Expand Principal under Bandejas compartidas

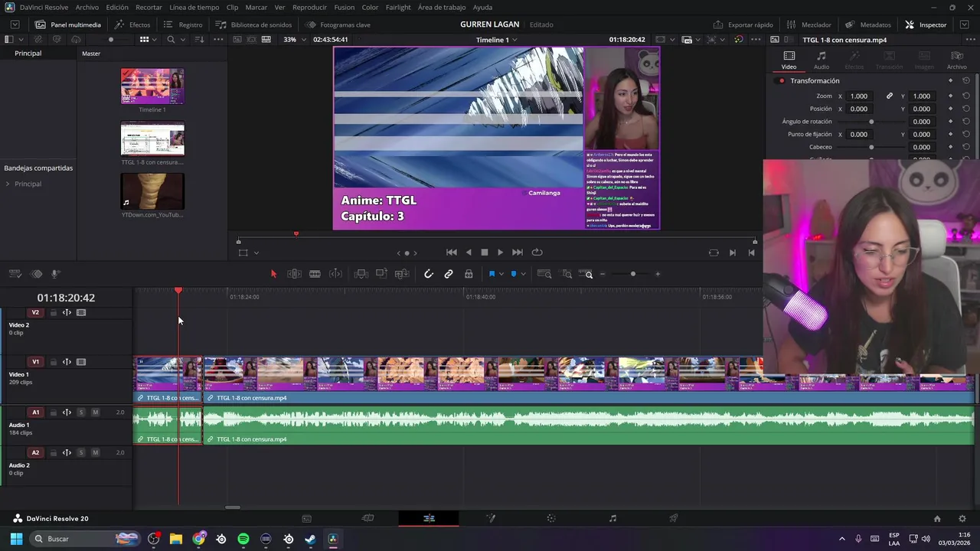click(8, 184)
